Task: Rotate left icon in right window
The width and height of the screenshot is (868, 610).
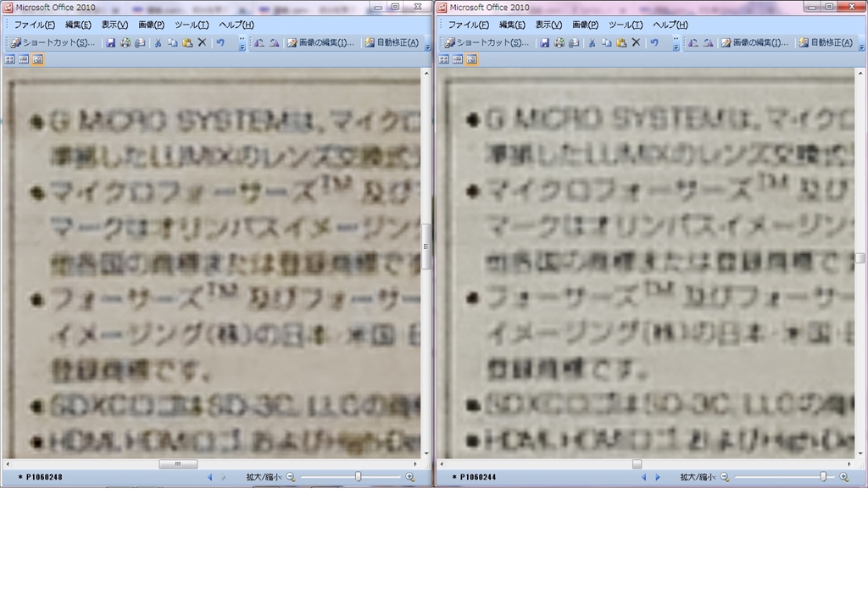Action: coord(693,42)
